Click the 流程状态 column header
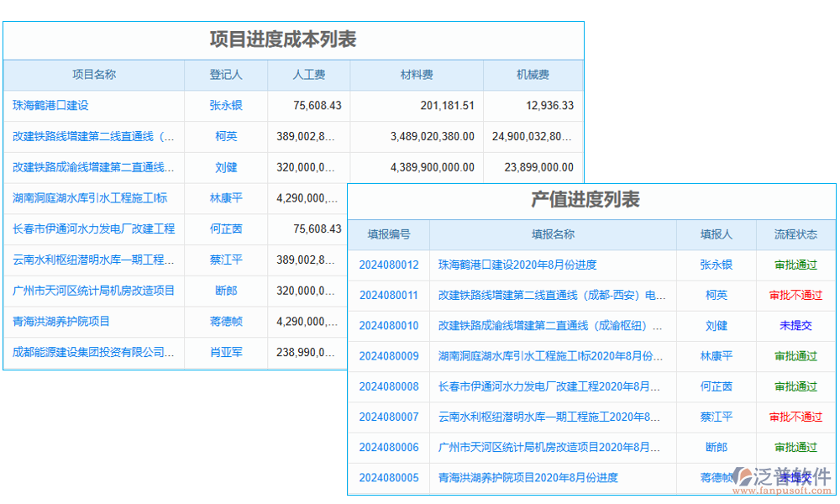The height and width of the screenshot is (504, 840). point(795,234)
